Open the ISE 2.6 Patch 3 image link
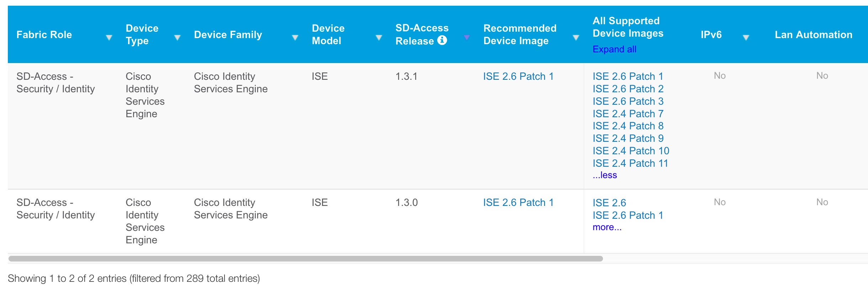Viewport: 868px width, 295px height. [628, 101]
